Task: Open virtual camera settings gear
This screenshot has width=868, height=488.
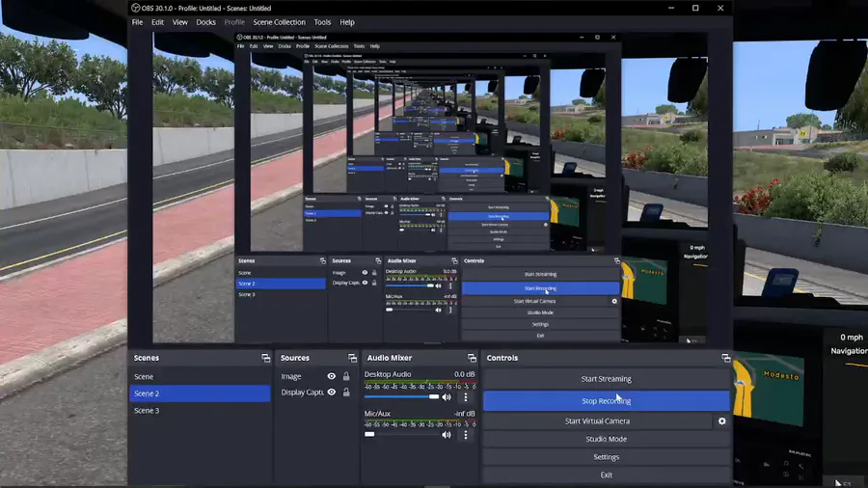Action: point(721,421)
